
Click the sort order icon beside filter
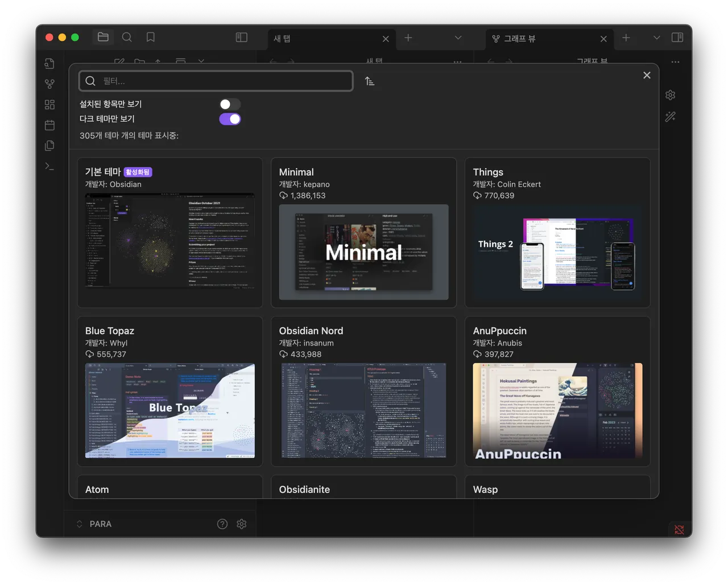(x=370, y=81)
